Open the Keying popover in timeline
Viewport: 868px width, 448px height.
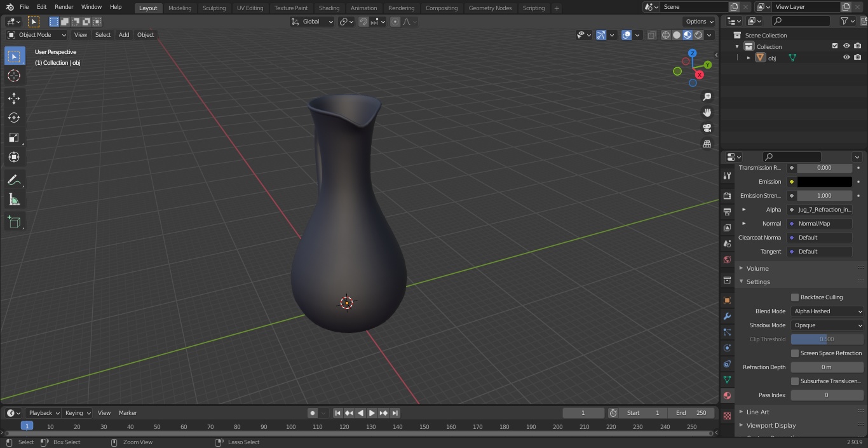pos(78,413)
